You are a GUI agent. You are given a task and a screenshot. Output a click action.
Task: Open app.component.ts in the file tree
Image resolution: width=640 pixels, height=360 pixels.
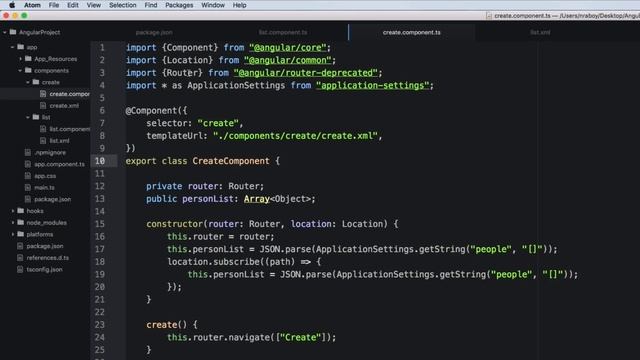point(59,164)
